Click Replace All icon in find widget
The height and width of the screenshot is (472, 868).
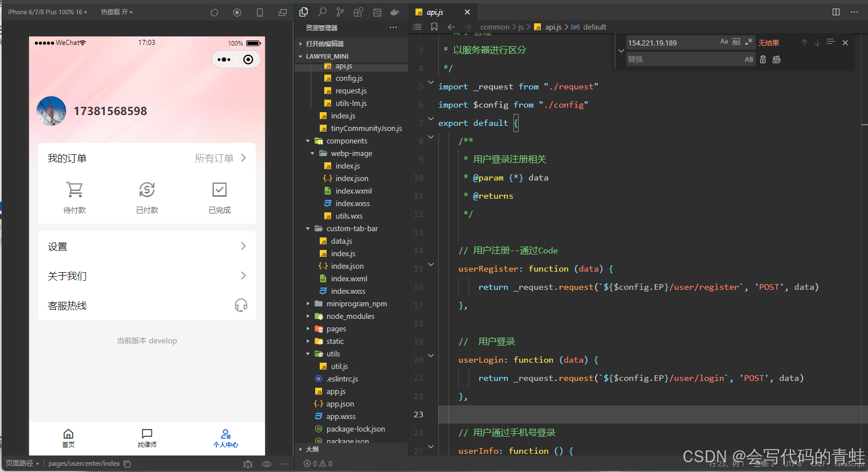(x=776, y=59)
